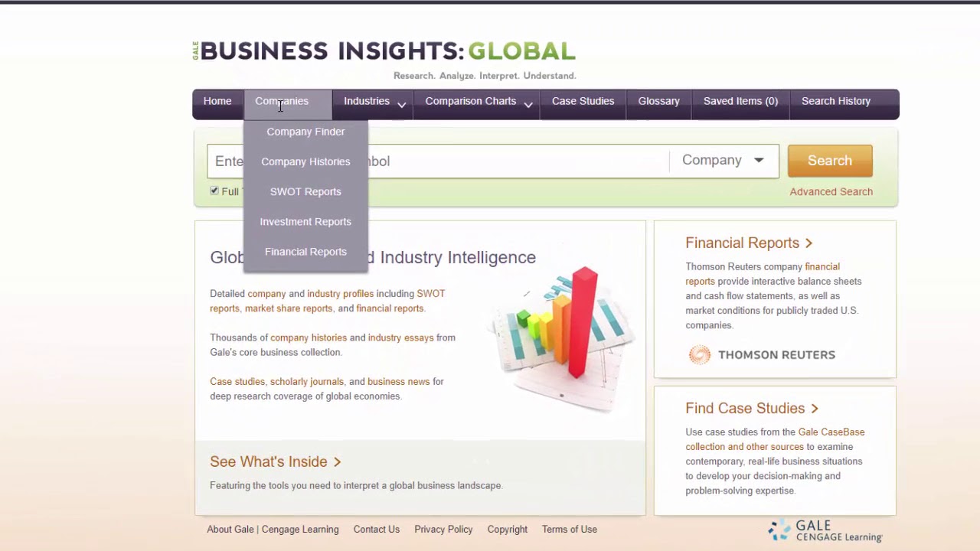Open the See What's Inside link
The height and width of the screenshot is (551, 980).
pos(276,462)
